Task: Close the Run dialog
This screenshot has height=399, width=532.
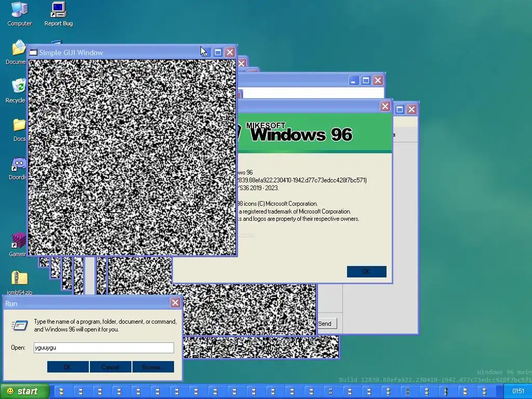Action: pyautogui.click(x=175, y=303)
